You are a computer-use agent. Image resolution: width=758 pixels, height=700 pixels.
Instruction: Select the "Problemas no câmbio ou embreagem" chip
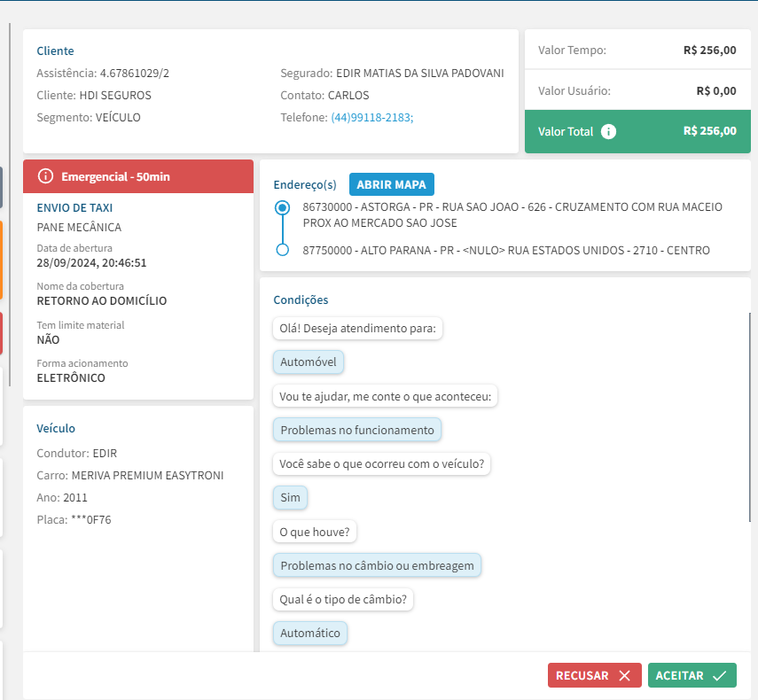377,565
